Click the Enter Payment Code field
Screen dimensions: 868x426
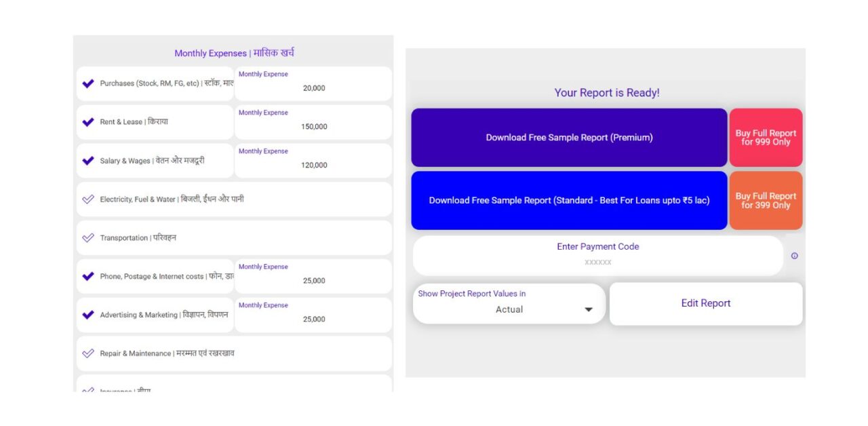point(597,255)
